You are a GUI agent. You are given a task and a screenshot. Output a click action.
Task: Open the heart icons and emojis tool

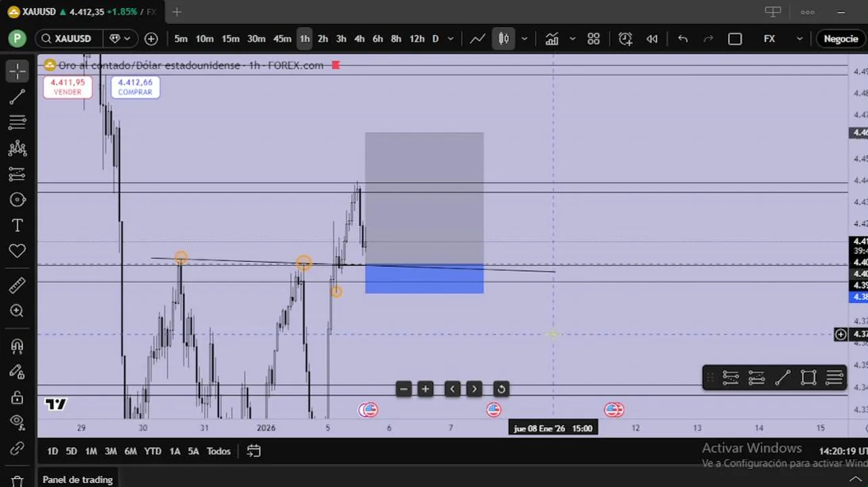(x=17, y=251)
